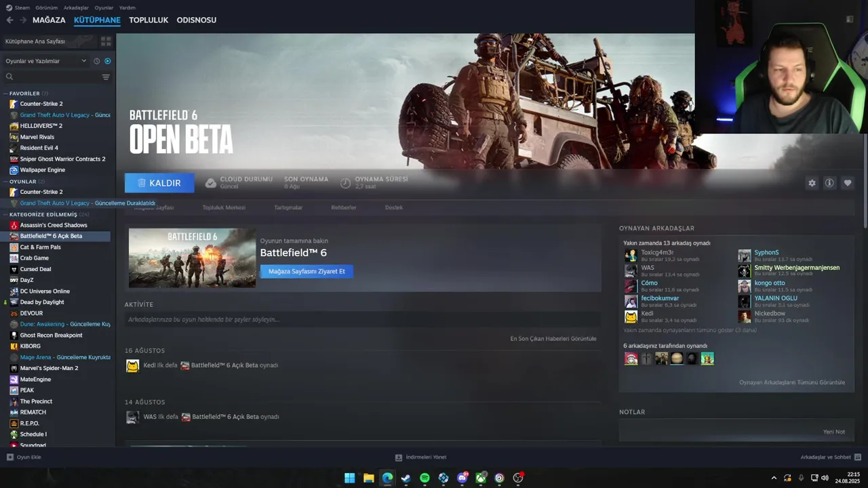
Task: Open advanced filter options icon
Action: point(106,77)
